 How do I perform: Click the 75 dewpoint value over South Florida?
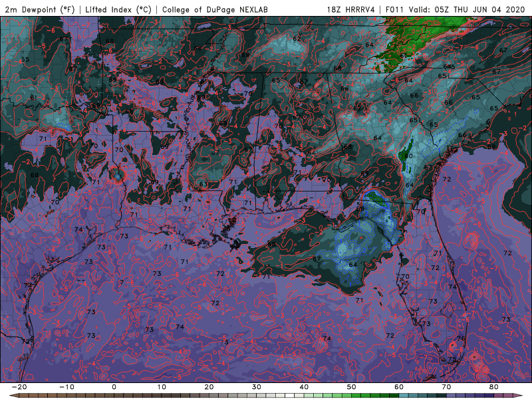(x=452, y=359)
